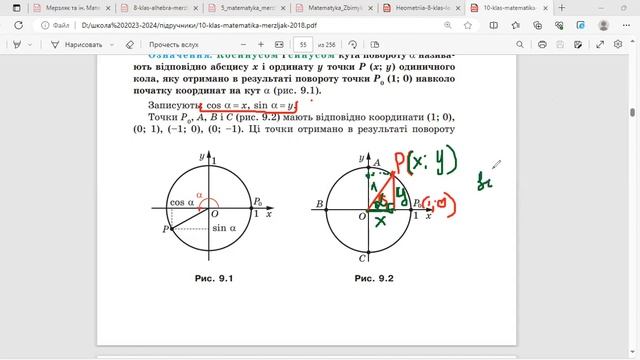The height and width of the screenshot is (360, 640).
Task: Enter full screen PDF mode
Action: coord(600,44)
